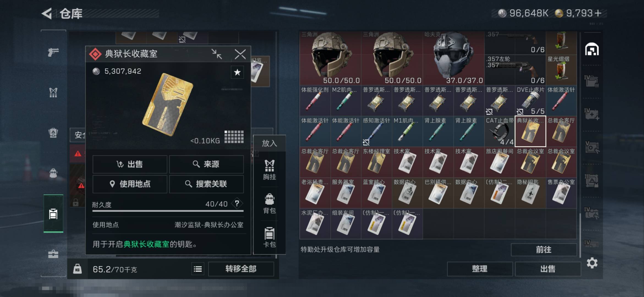Click 出售 button in item detail panel
644x297 pixels.
click(130, 164)
